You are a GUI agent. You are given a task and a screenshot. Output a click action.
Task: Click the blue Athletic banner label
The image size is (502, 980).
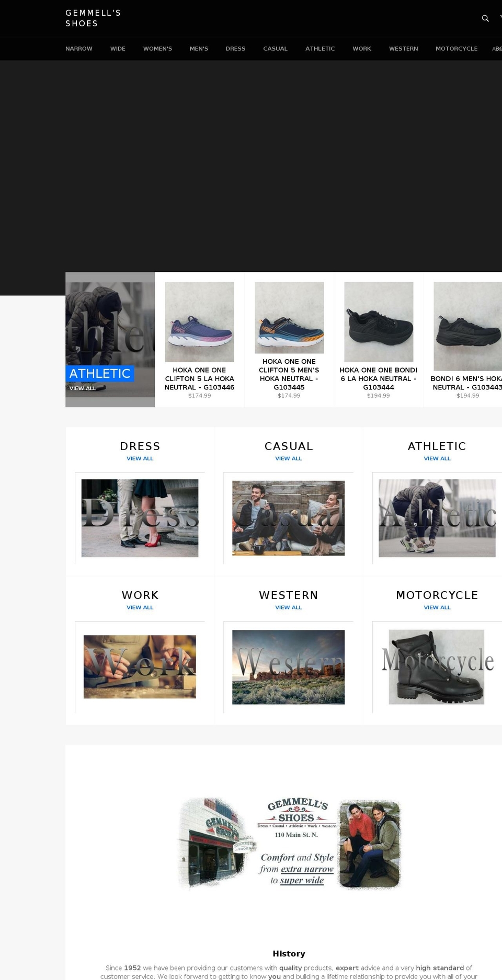(x=100, y=374)
